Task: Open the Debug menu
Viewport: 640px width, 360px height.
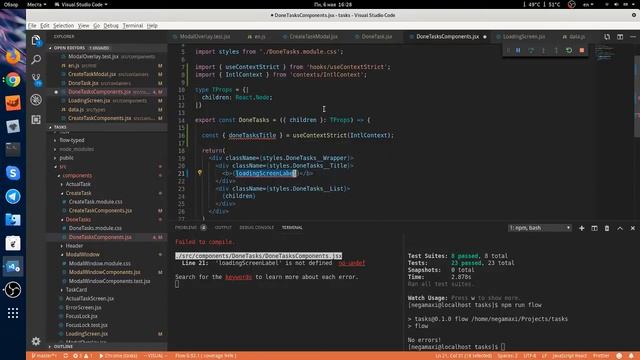Action: (111, 25)
